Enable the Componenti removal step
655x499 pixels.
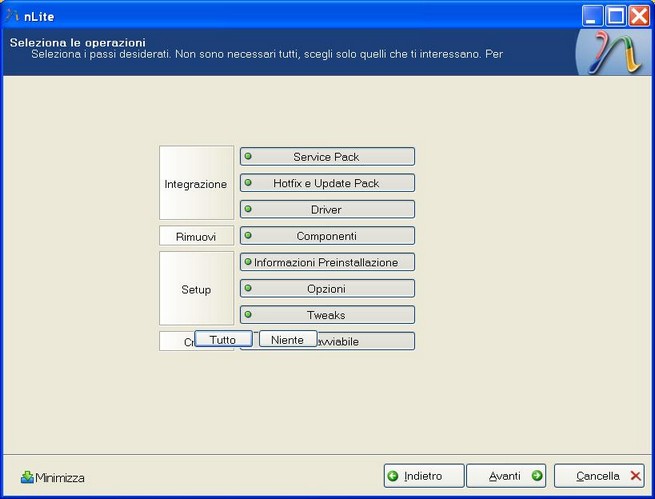tap(327, 236)
